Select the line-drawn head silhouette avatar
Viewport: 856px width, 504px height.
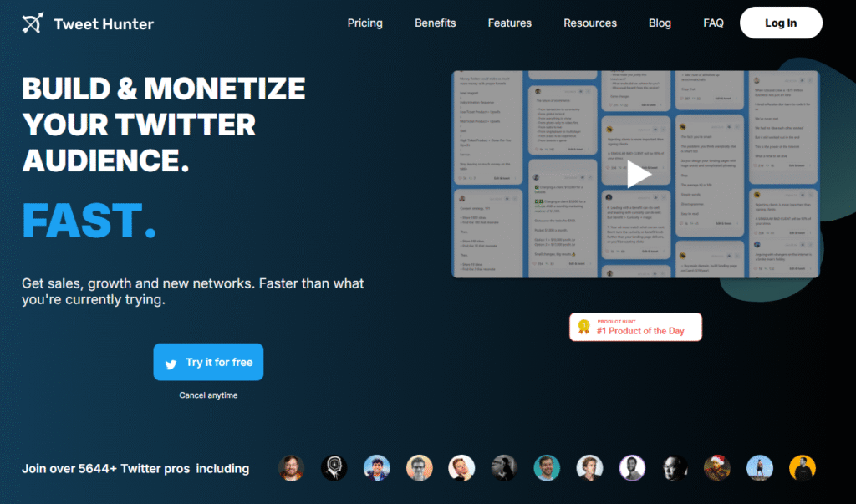point(334,468)
